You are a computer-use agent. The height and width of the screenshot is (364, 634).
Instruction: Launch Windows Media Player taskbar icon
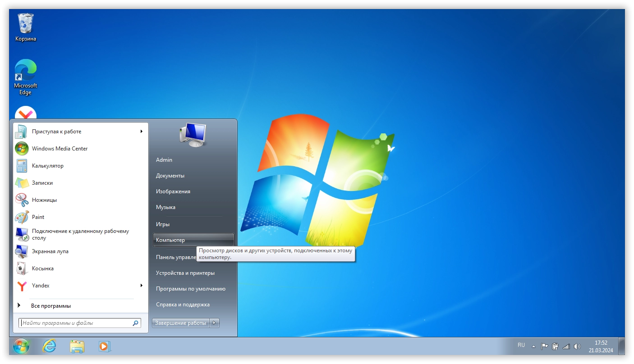[x=104, y=346]
